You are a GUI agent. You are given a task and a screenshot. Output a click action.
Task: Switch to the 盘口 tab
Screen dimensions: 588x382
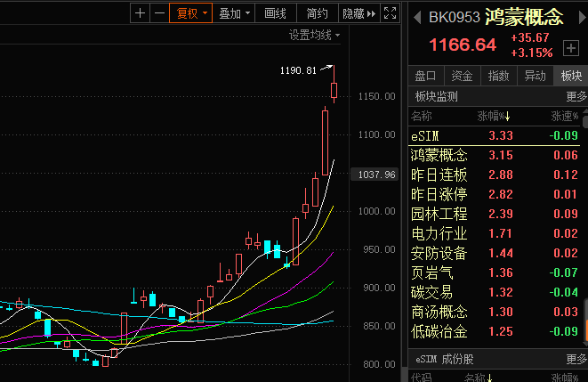pyautogui.click(x=425, y=76)
